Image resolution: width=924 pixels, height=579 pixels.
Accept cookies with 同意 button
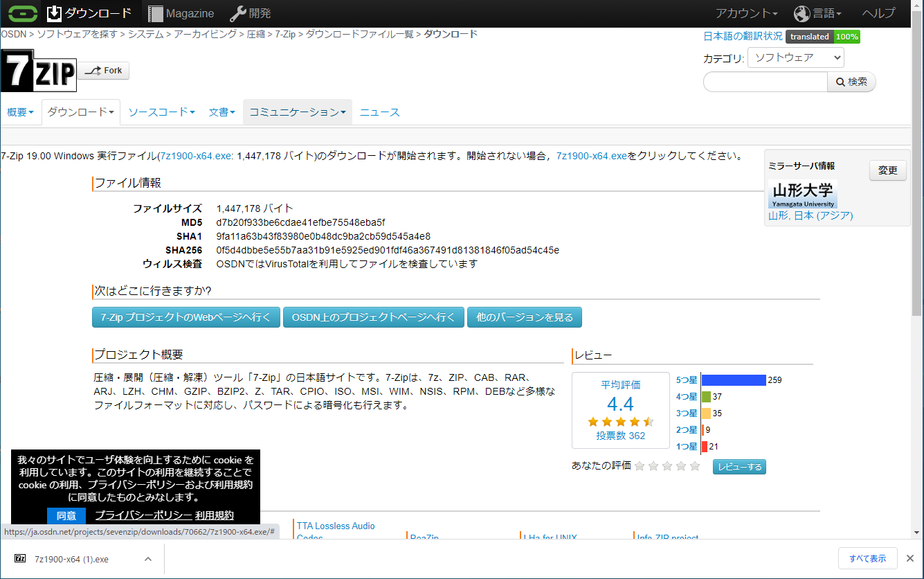(66, 515)
